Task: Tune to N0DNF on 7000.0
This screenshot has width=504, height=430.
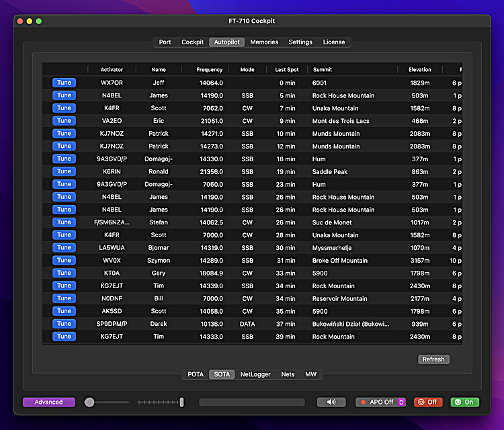Action: [64, 298]
